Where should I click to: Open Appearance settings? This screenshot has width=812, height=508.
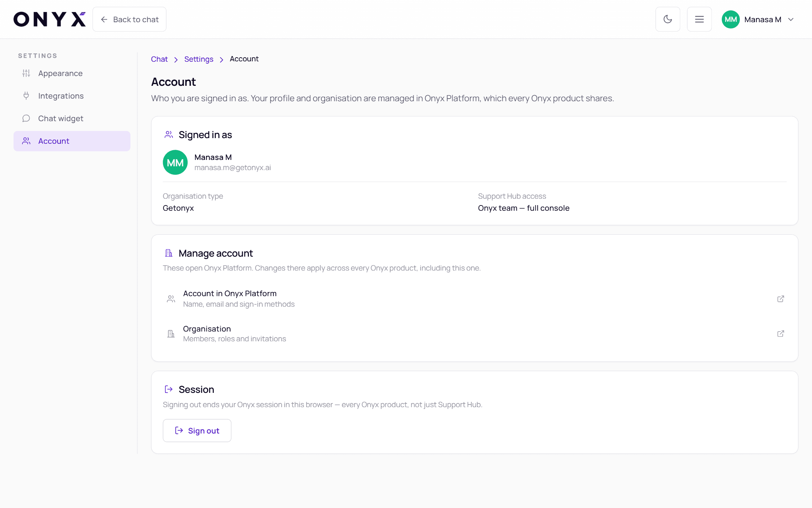[72, 73]
